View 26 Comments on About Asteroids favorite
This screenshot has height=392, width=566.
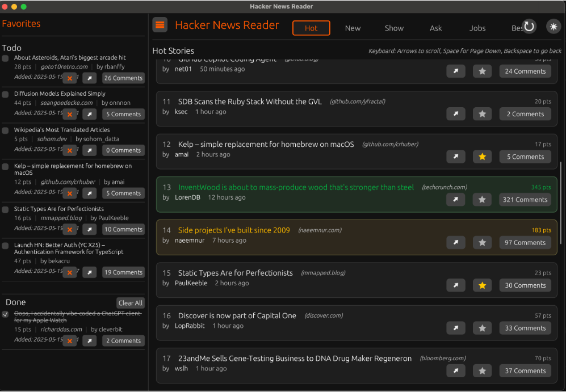pos(123,78)
